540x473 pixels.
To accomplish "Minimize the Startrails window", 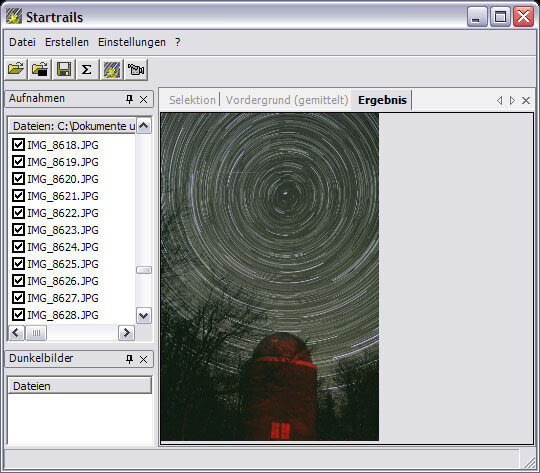I will 476,17.
